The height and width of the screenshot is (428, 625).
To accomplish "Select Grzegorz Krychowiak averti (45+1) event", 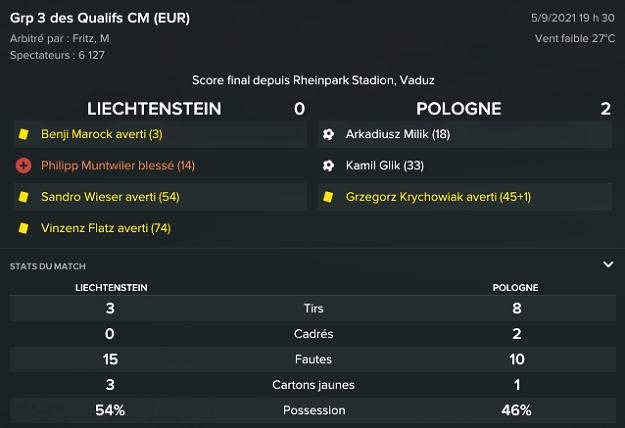I will (438, 198).
